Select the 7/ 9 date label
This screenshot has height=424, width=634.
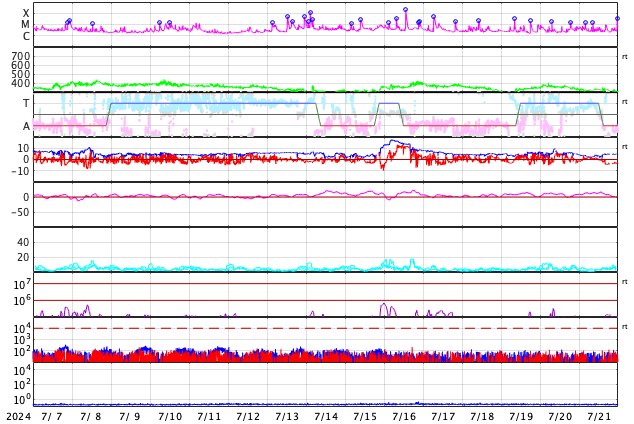click(130, 416)
